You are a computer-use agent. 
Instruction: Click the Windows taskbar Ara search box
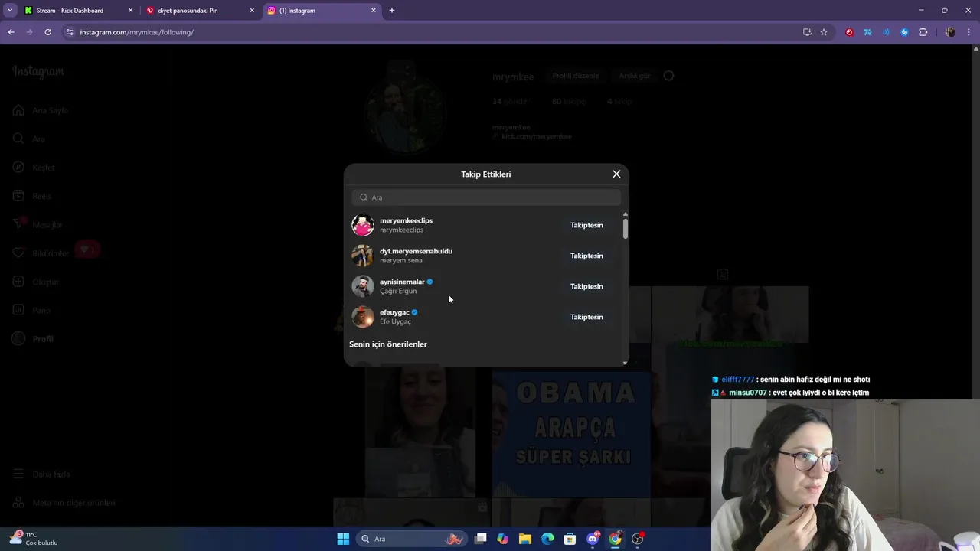click(x=412, y=539)
